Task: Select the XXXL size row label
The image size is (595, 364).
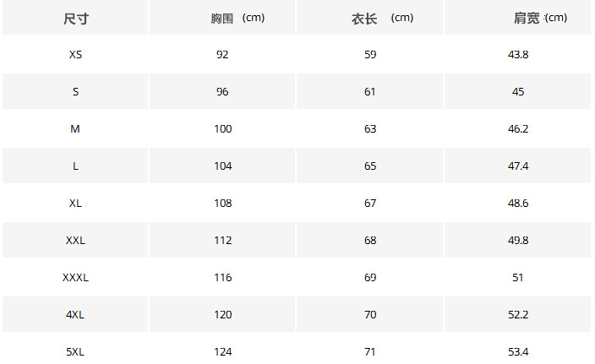Action: pyautogui.click(x=75, y=277)
